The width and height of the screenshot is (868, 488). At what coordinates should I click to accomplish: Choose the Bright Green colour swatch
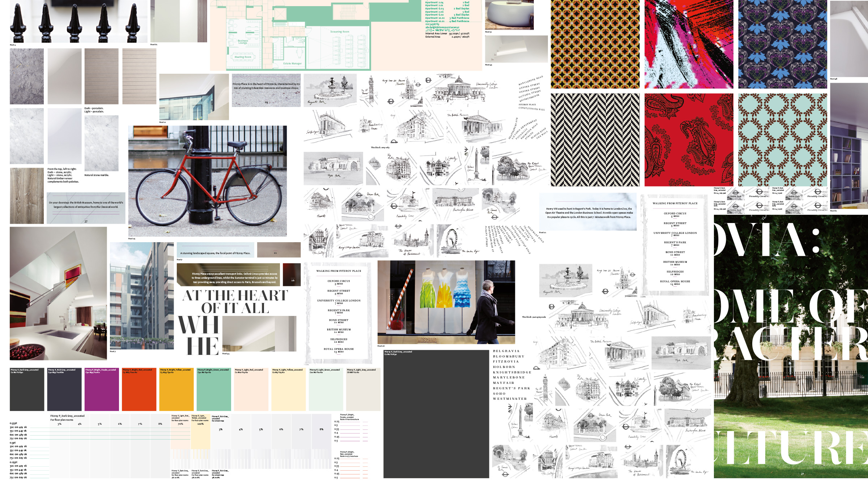214,389
